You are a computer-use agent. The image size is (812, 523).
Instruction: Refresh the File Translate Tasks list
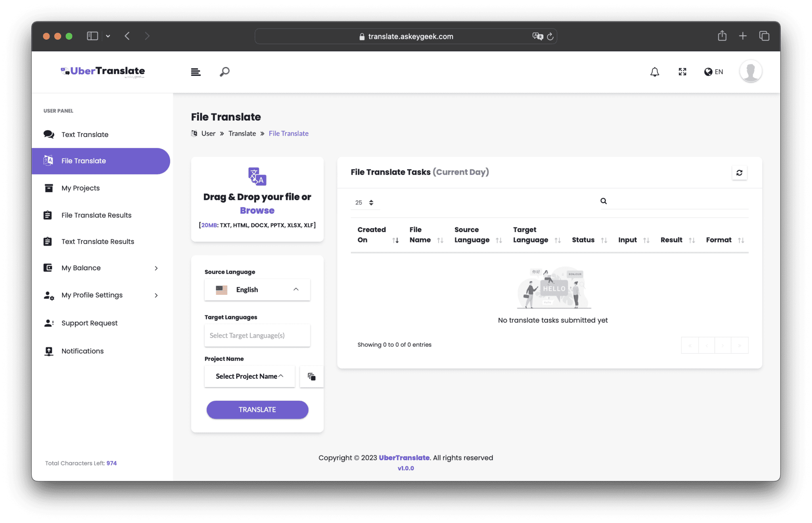tap(739, 173)
